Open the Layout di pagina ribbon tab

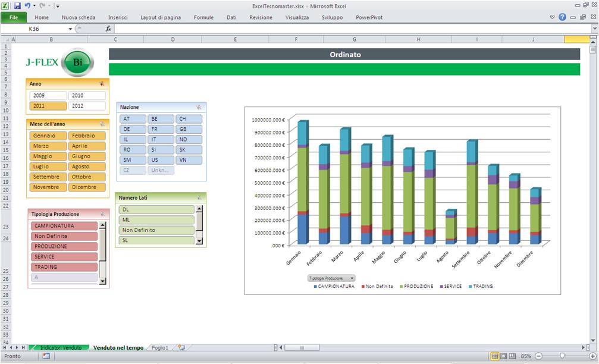[x=161, y=17]
